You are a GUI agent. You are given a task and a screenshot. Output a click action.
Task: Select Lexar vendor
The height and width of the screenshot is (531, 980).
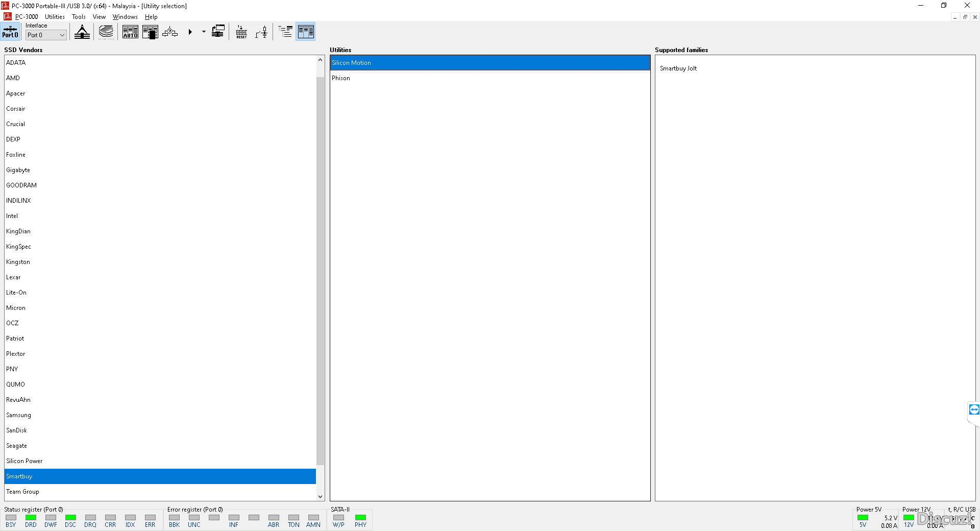tap(160, 277)
